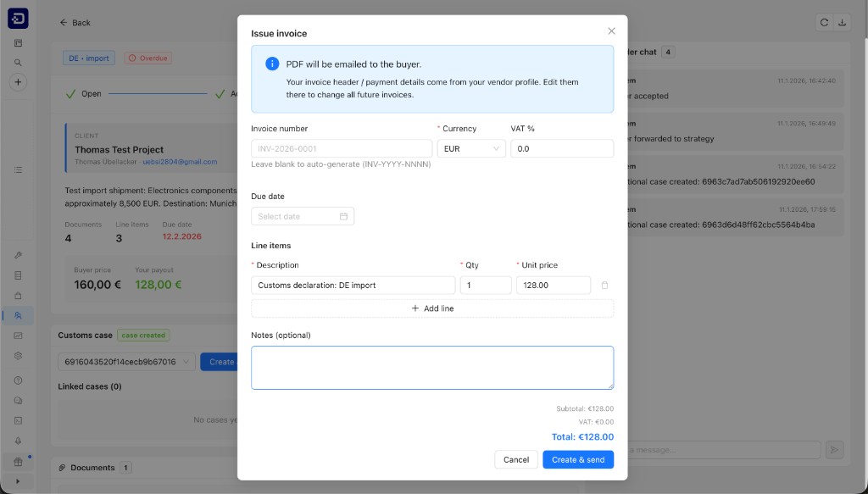Click the client name Thomas Test Project
Image resolution: width=868 pixels, height=494 pixels.
(x=119, y=149)
